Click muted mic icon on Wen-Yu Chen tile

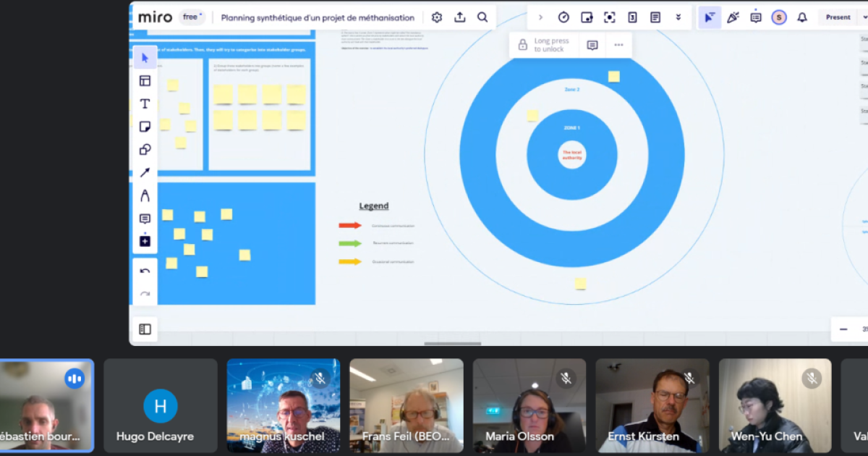pos(812,378)
